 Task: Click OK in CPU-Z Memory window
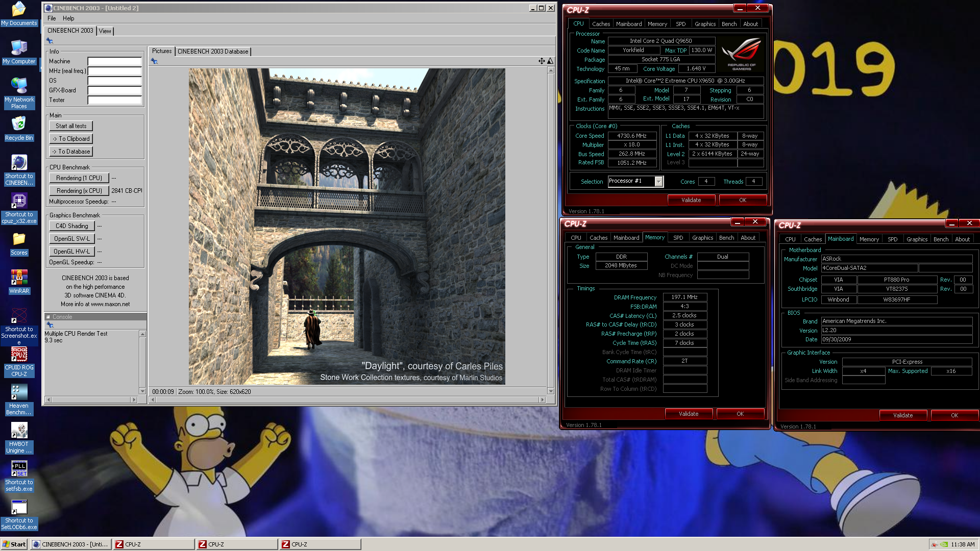click(740, 414)
